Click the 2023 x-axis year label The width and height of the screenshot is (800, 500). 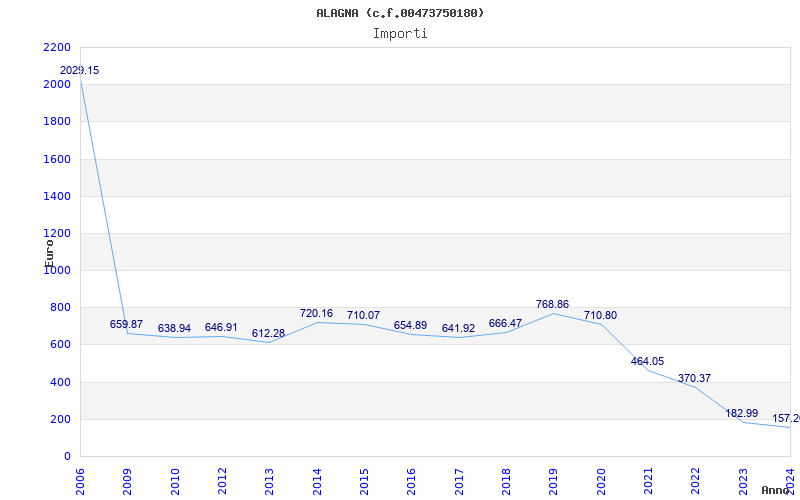(743, 482)
